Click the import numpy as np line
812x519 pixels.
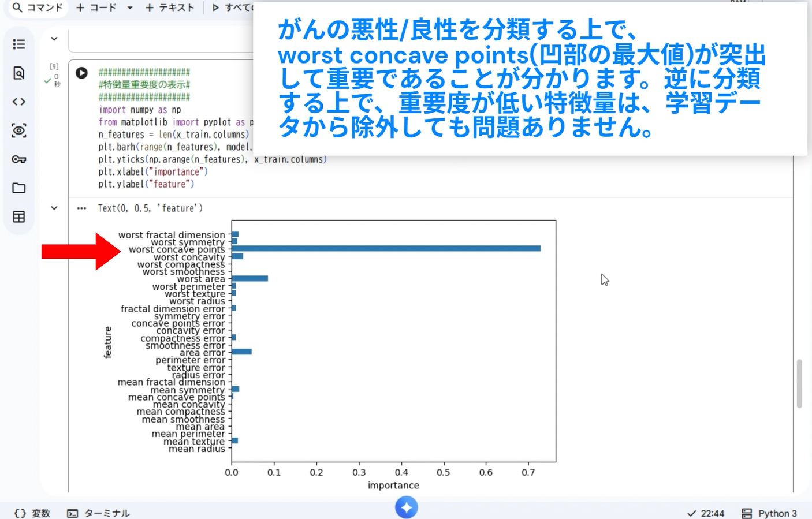click(x=140, y=110)
